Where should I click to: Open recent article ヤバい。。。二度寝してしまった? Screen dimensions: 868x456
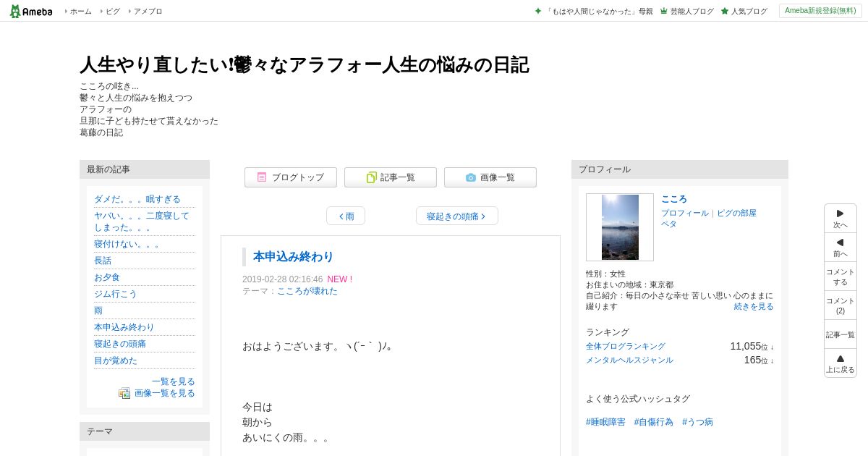tap(142, 221)
